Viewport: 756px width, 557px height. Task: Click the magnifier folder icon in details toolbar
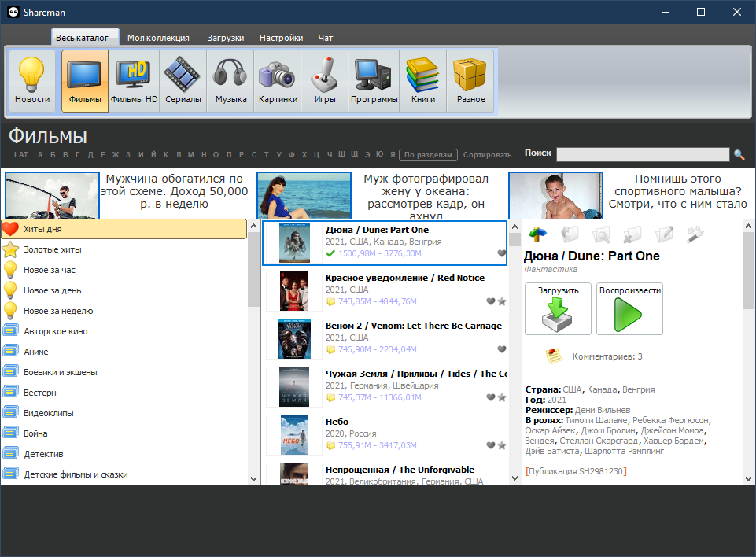tap(601, 234)
